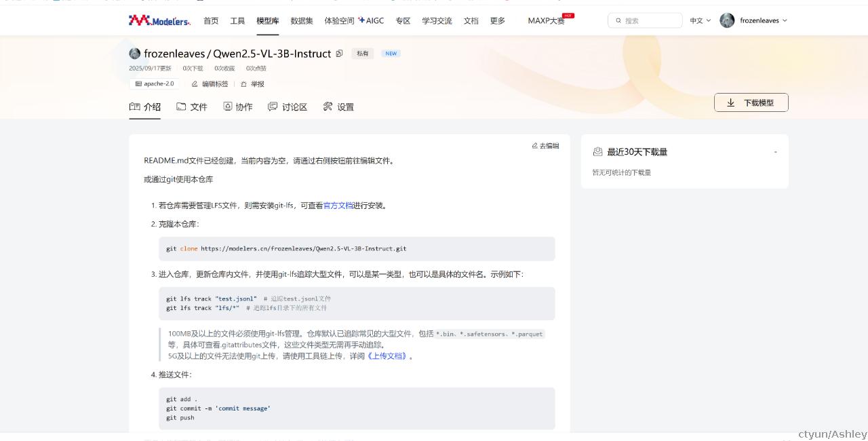Click the search magnifier icon
Screen dimensions: 868x441
(618, 21)
